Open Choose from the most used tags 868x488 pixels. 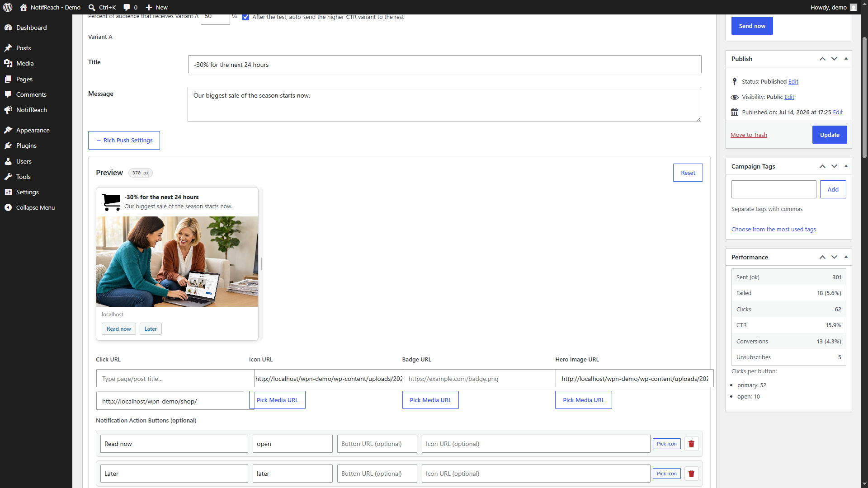[x=774, y=229]
